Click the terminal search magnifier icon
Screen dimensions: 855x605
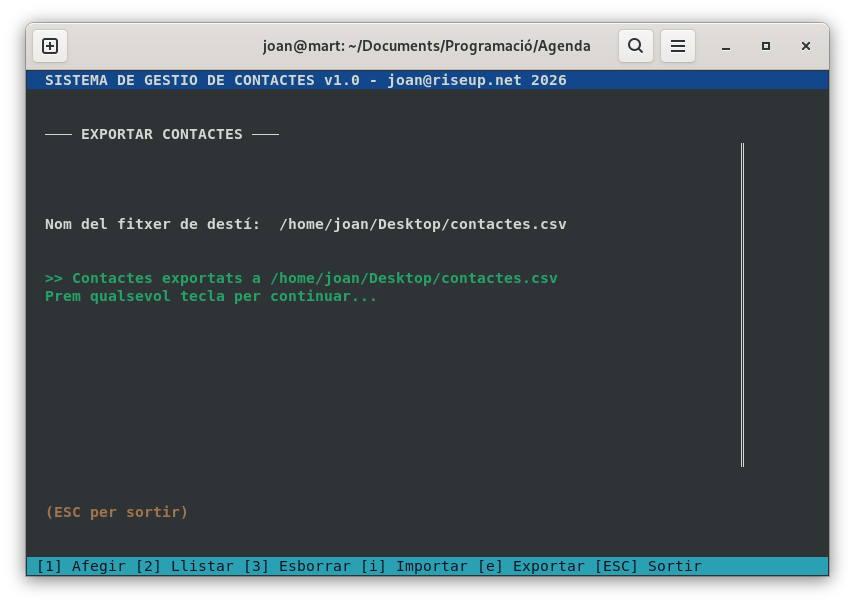click(x=636, y=46)
